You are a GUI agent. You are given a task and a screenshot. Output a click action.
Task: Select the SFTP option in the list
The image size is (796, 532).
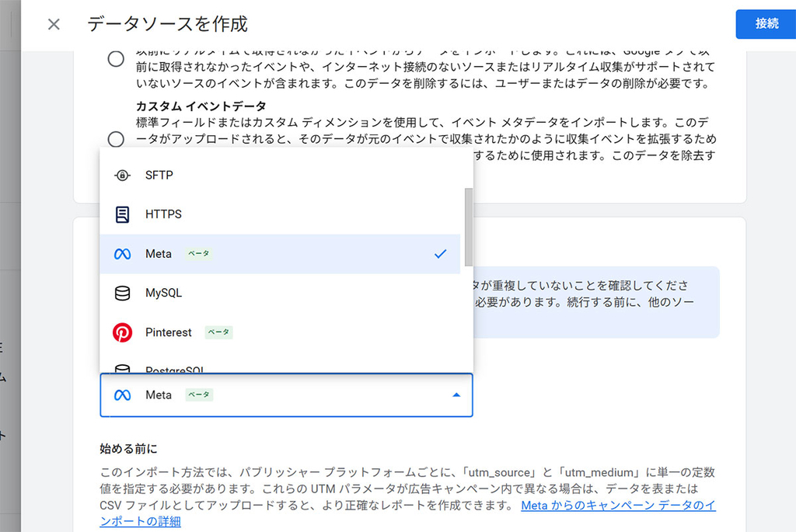pyautogui.click(x=280, y=175)
